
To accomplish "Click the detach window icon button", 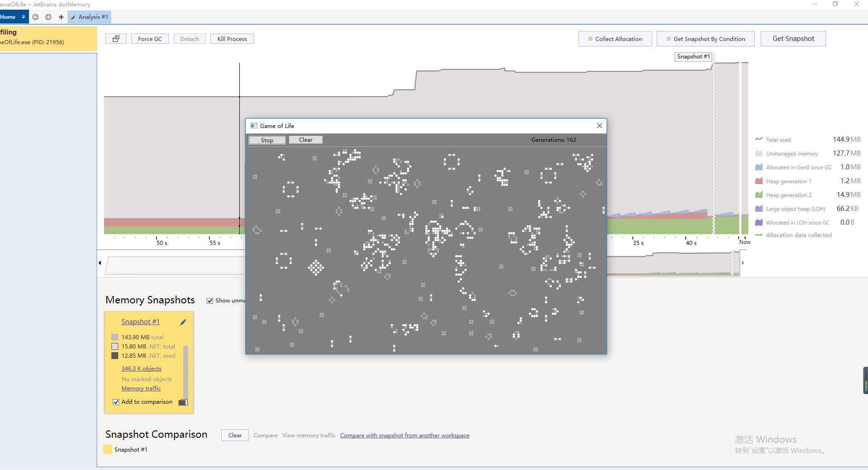I will coord(116,39).
